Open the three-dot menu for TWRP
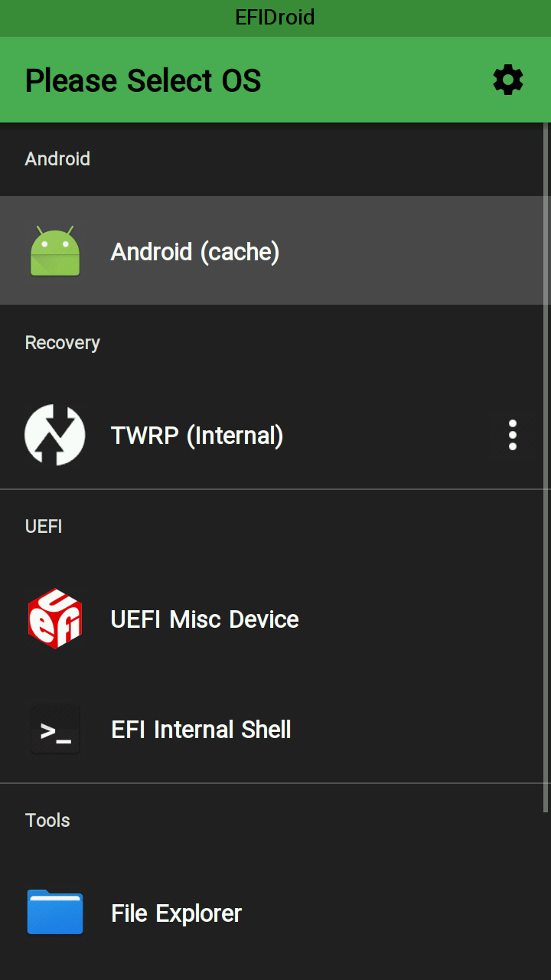551x980 pixels. 512,435
